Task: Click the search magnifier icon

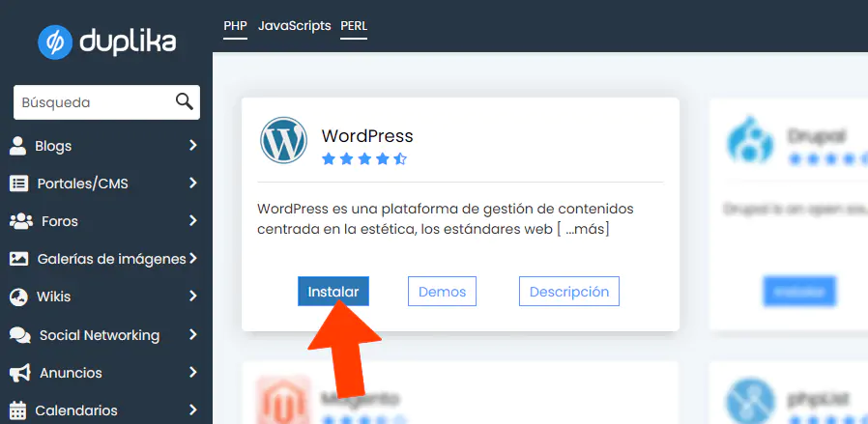Action: click(185, 101)
